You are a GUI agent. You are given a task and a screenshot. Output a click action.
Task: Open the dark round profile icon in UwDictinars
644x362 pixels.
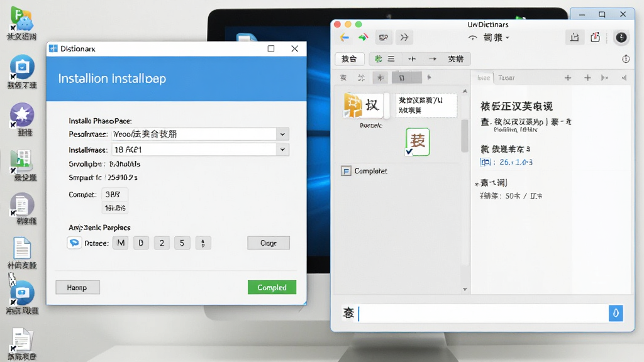pyautogui.click(x=621, y=38)
